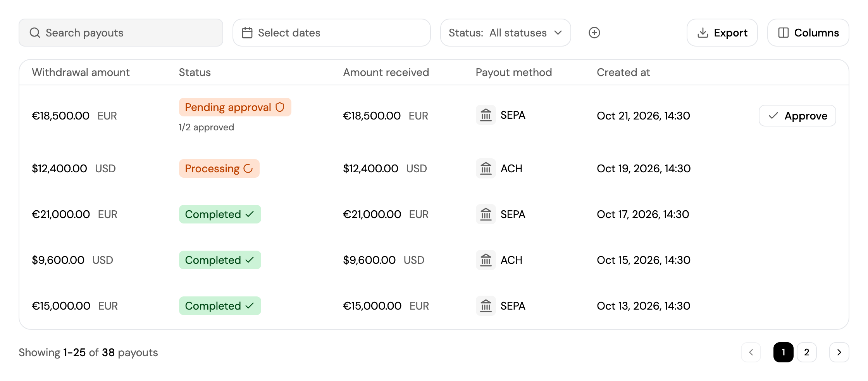Click the bank icon in the €21,000.00 SEPA row
The width and height of the screenshot is (868, 381).
tap(486, 214)
